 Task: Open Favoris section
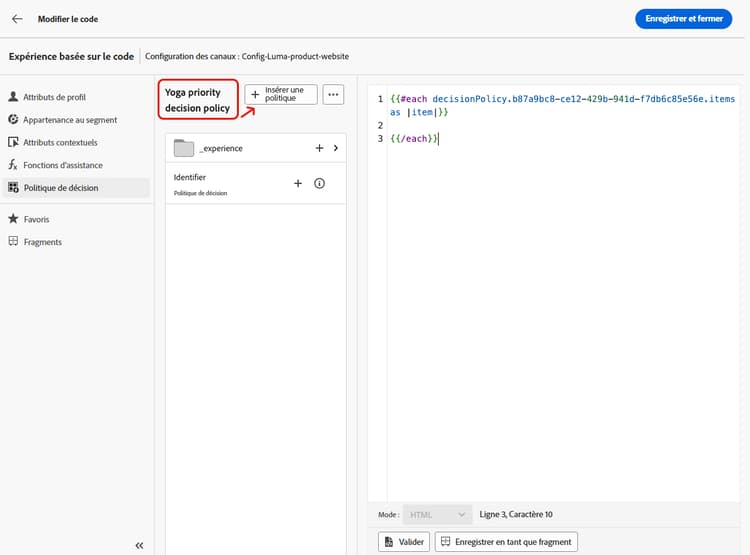pos(36,219)
